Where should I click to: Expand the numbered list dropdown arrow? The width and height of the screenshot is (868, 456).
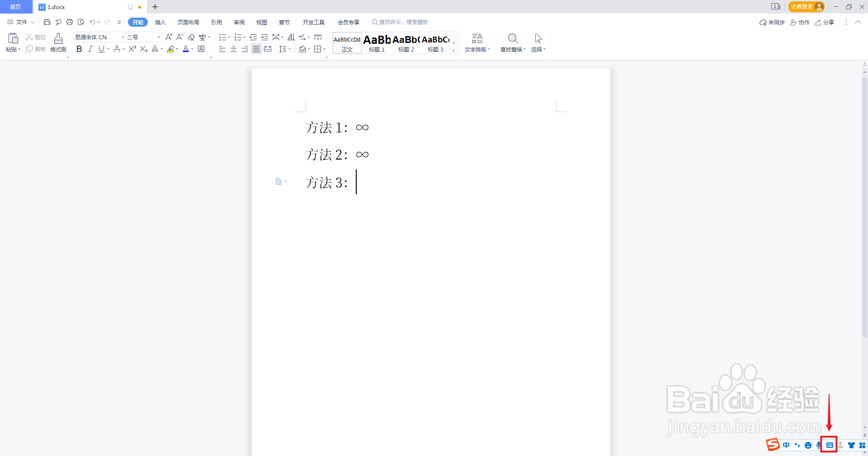pos(244,38)
